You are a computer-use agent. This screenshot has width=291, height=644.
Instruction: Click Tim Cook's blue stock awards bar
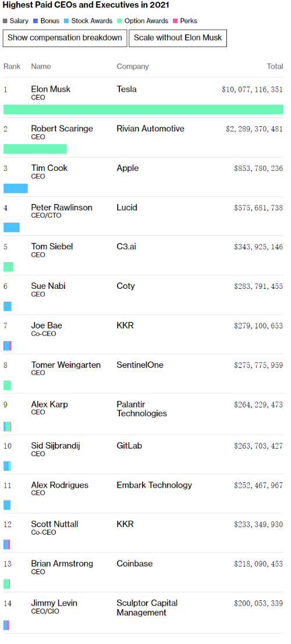[15, 188]
